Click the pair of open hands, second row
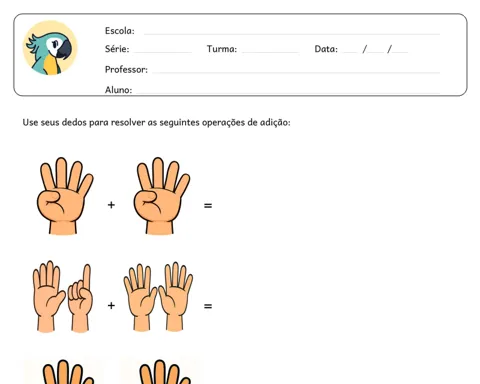The image size is (480, 384). point(158,297)
